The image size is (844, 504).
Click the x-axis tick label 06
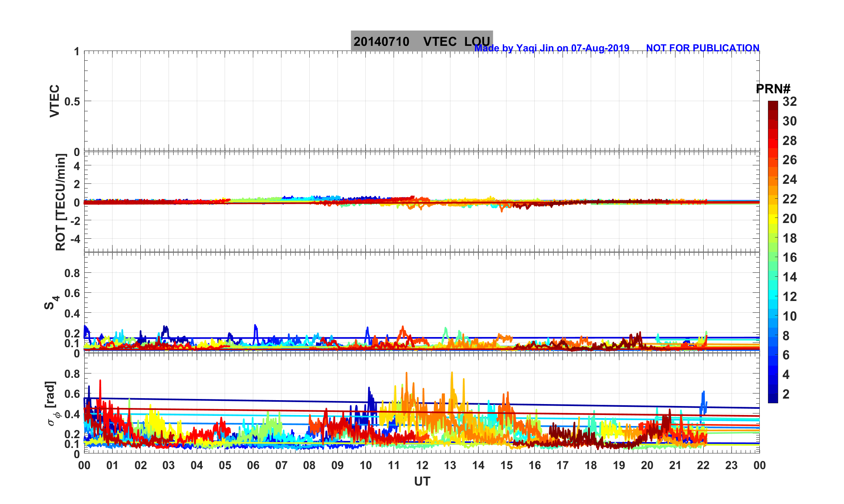253,466
